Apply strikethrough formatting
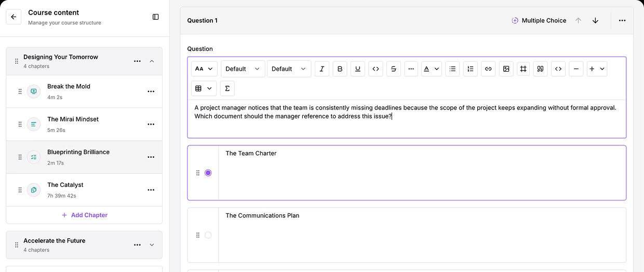Screen dimensions: 644x272 tap(394, 69)
